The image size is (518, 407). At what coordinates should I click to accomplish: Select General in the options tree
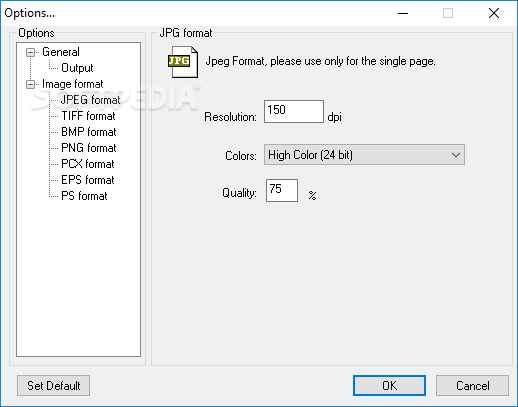[61, 52]
